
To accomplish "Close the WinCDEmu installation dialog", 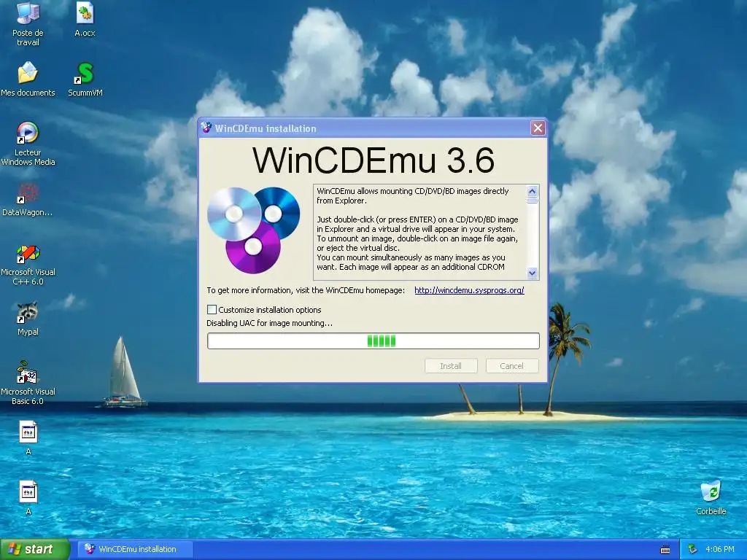I will pos(538,128).
